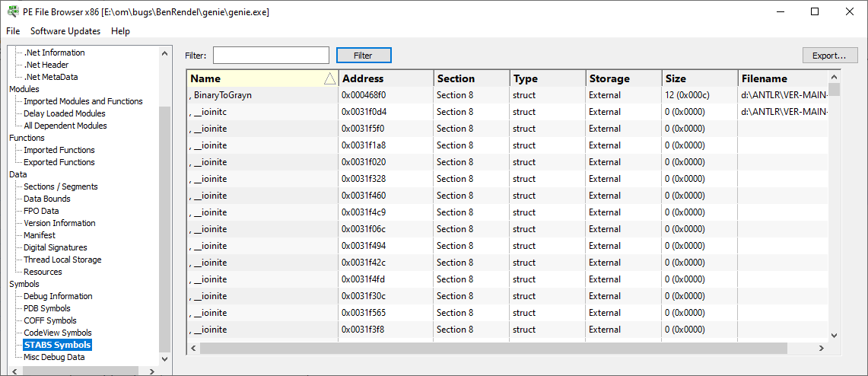
Task: Click the Filter button
Action: tap(364, 56)
